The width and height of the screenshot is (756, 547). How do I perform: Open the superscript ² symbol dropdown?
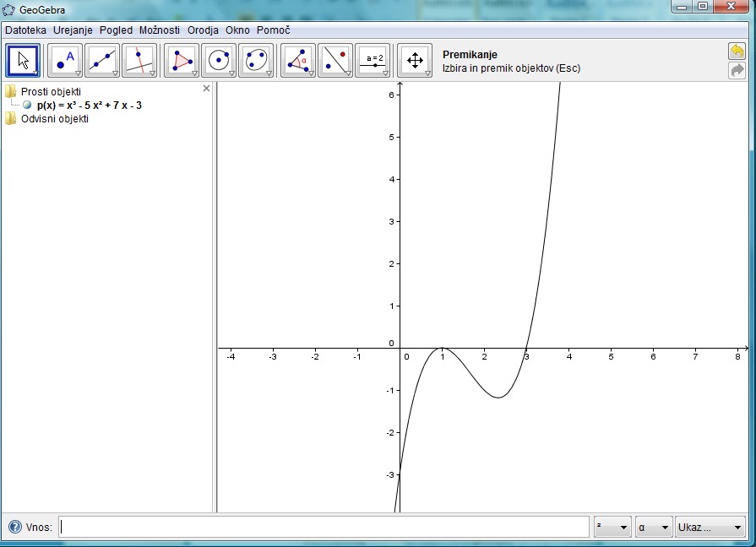pyautogui.click(x=612, y=528)
